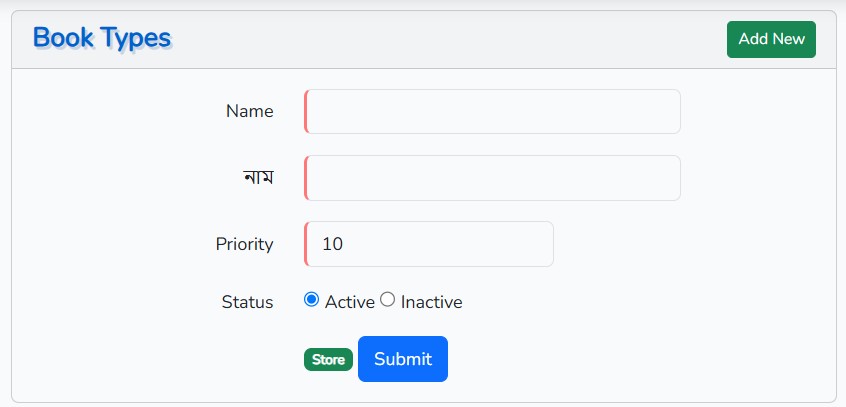Click the green Add New button

click(771, 39)
